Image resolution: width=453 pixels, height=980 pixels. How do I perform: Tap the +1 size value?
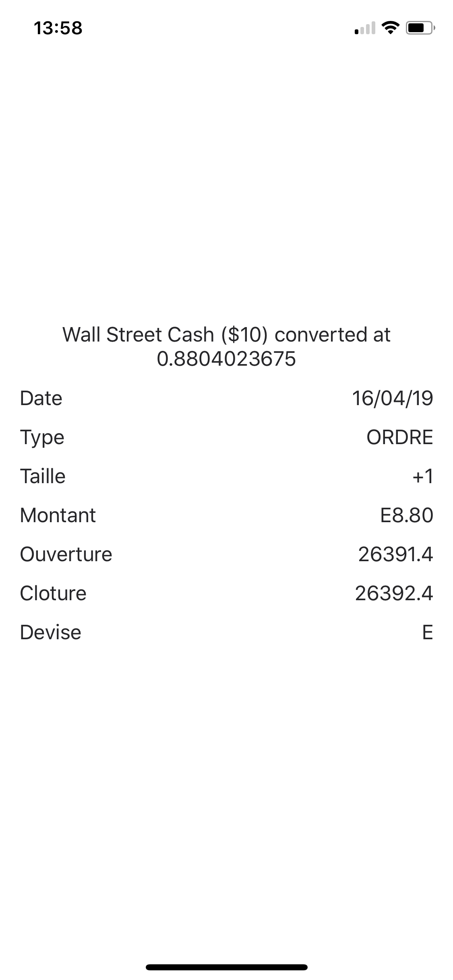(x=422, y=476)
